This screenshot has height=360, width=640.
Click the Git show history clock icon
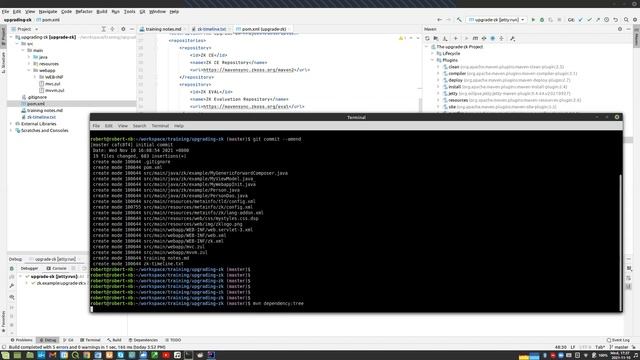pos(607,20)
